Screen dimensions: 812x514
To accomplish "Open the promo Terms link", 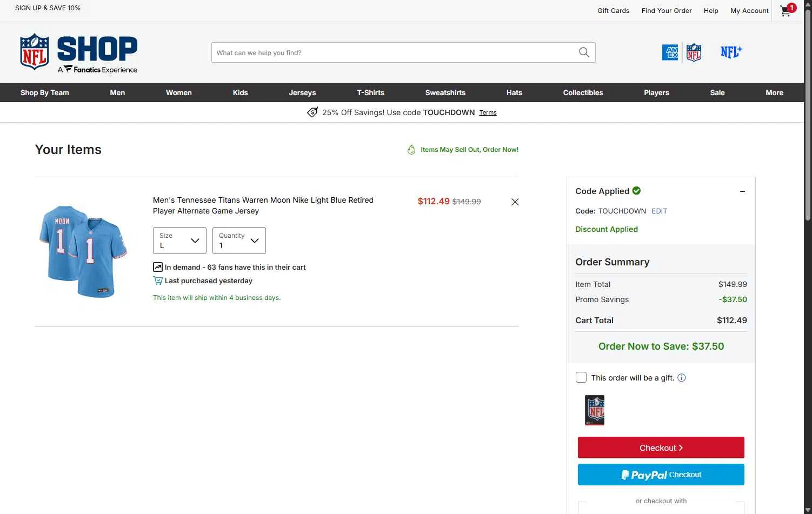I will coord(488,112).
